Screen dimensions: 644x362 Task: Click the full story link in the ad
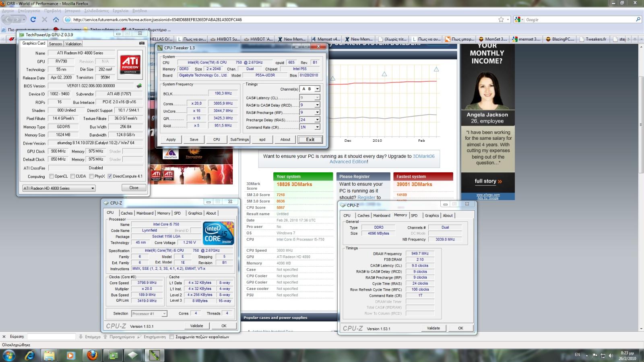488,181
